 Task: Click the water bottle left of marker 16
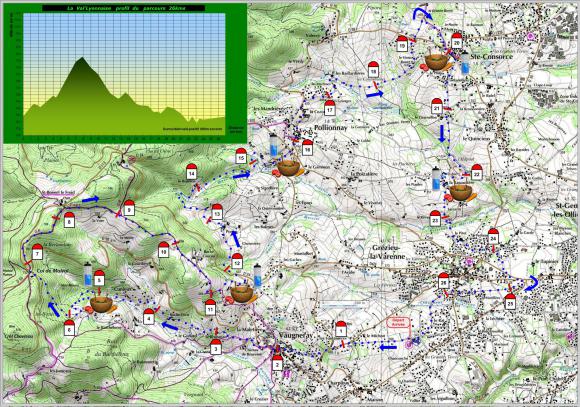[x=273, y=145]
